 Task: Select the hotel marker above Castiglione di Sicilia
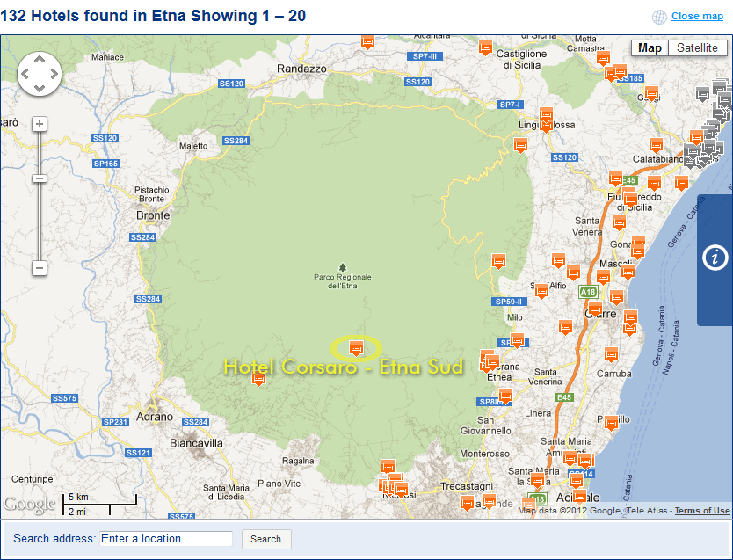click(x=485, y=47)
